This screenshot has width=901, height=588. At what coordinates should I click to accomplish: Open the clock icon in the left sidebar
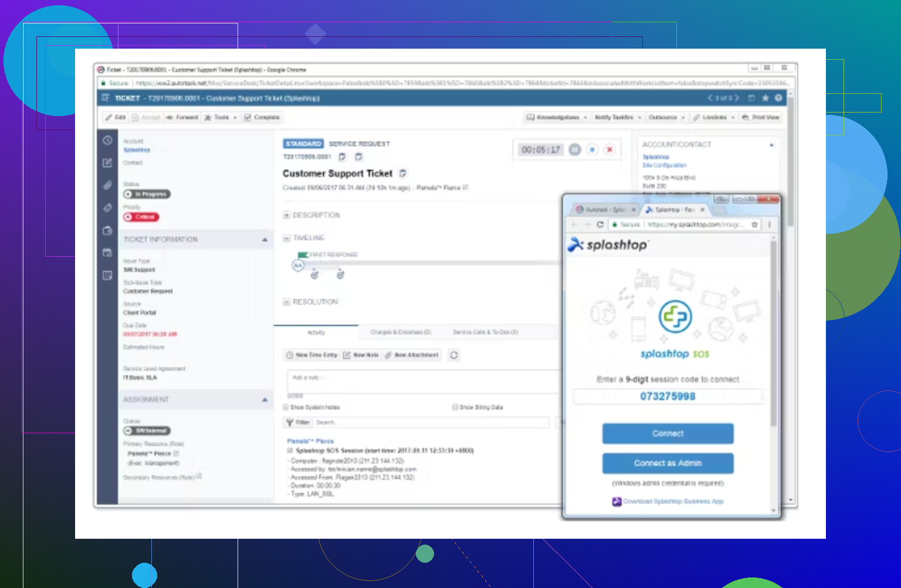(x=107, y=140)
